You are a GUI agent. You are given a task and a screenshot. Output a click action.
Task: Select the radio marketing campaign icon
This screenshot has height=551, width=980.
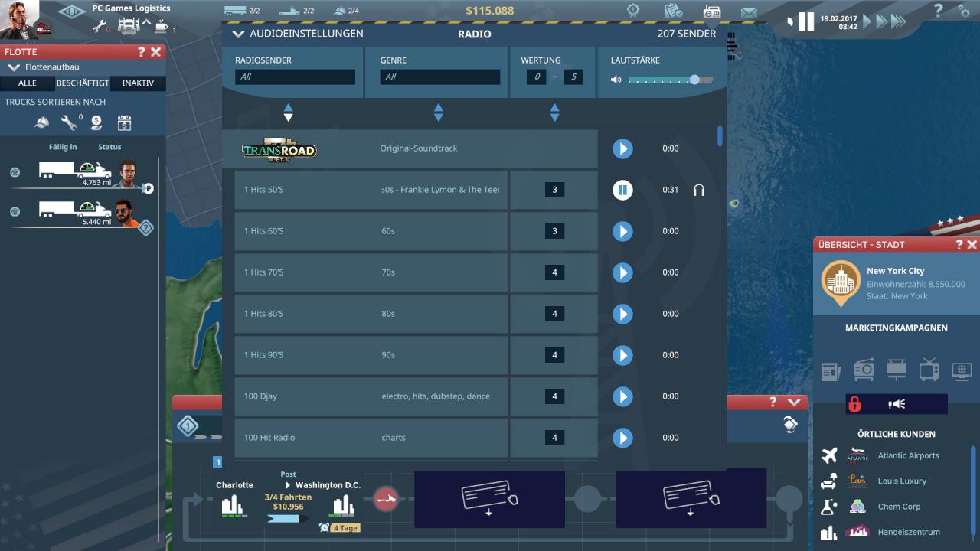[x=864, y=370]
